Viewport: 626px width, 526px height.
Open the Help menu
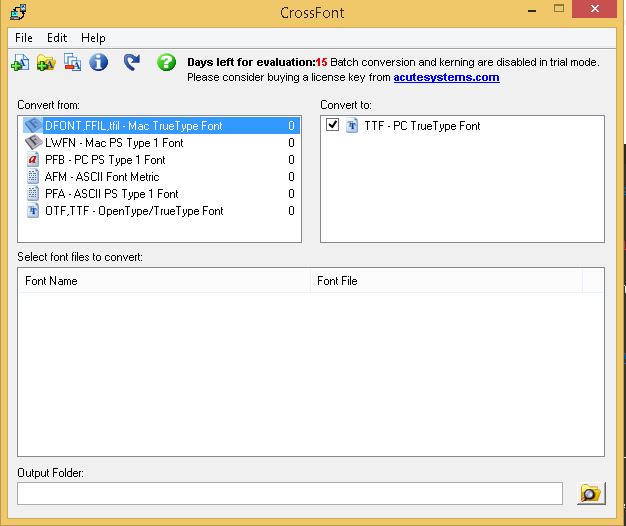tap(93, 38)
